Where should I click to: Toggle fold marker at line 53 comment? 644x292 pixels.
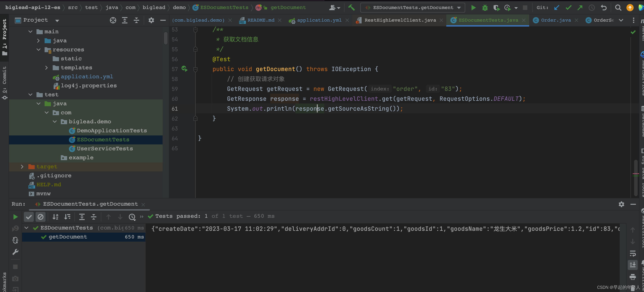[x=195, y=30]
